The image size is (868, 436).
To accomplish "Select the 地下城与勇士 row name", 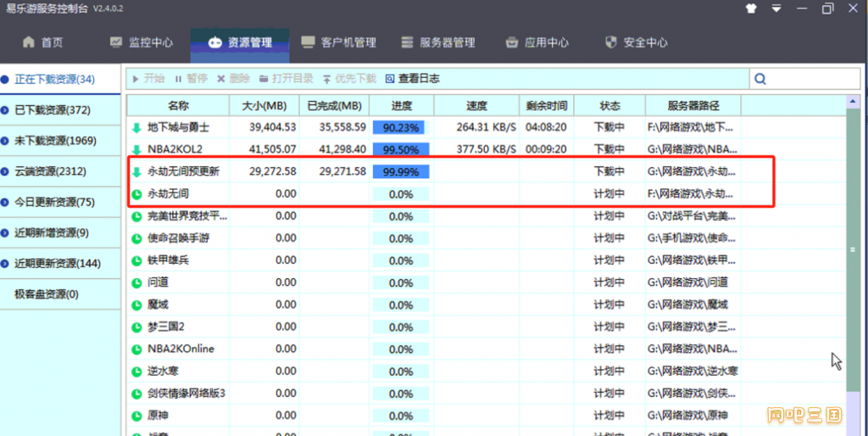I will click(178, 127).
